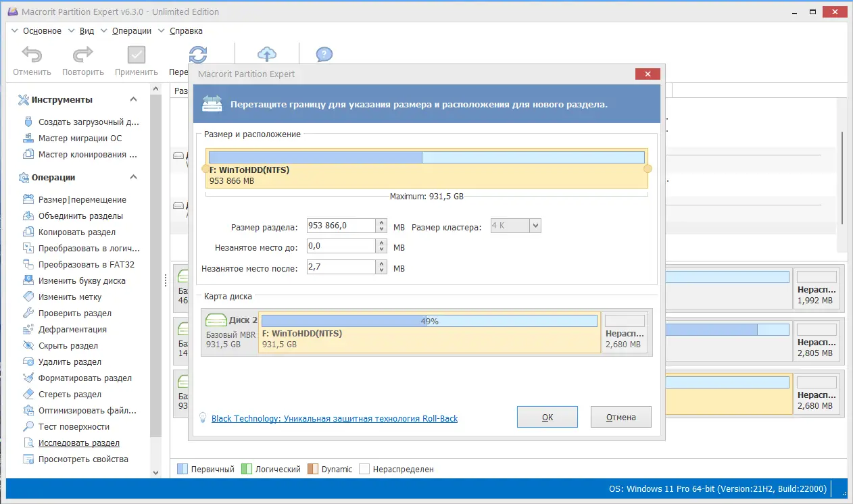Click the OS version status bar text

click(x=718, y=489)
